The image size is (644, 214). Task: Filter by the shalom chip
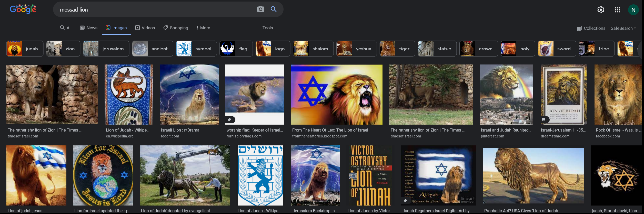[x=313, y=49]
